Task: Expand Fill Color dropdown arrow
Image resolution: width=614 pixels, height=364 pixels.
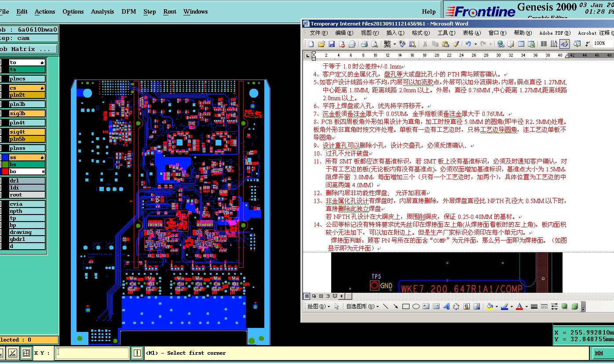Action: pyautogui.click(x=497, y=306)
